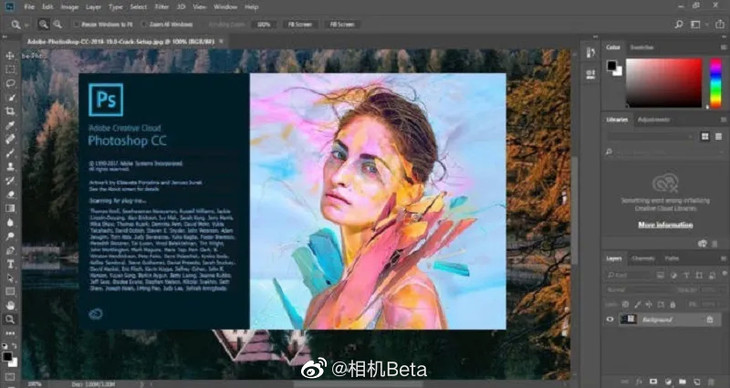Hide the Background layer with eye icon
Image resolution: width=730 pixels, height=388 pixels.
point(610,320)
